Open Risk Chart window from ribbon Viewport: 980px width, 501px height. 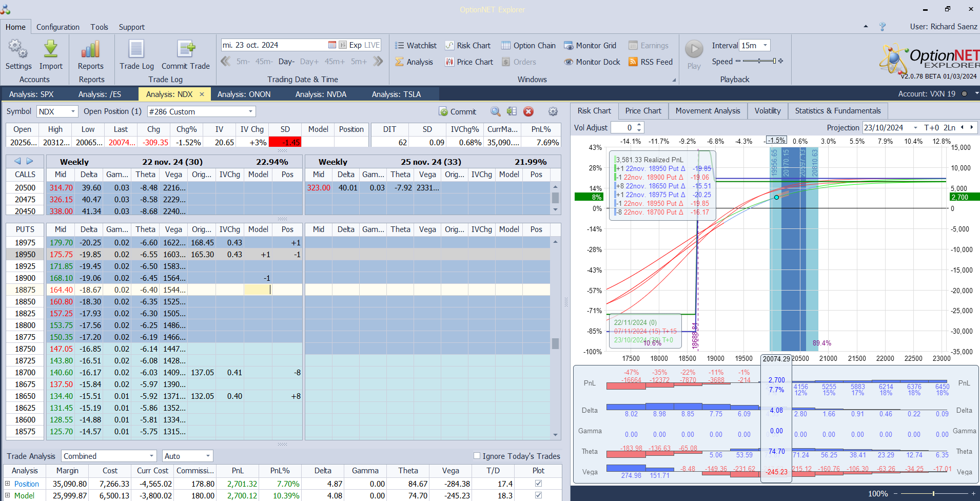(x=468, y=45)
